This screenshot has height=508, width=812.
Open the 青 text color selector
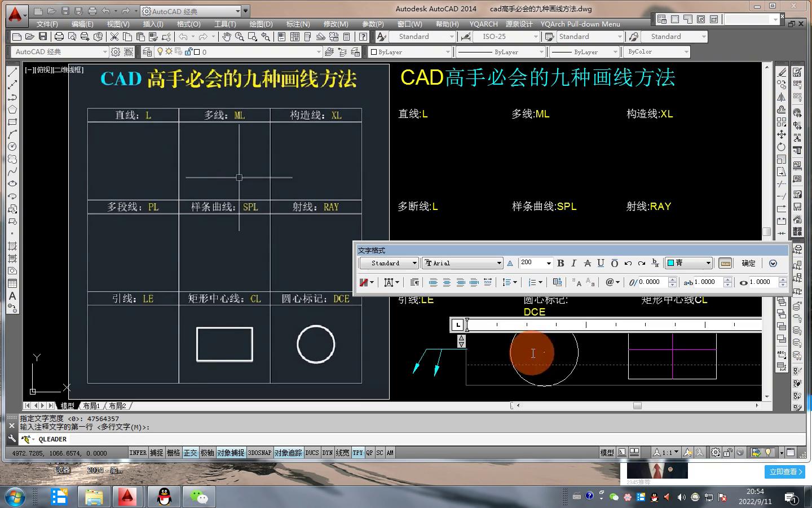point(689,263)
